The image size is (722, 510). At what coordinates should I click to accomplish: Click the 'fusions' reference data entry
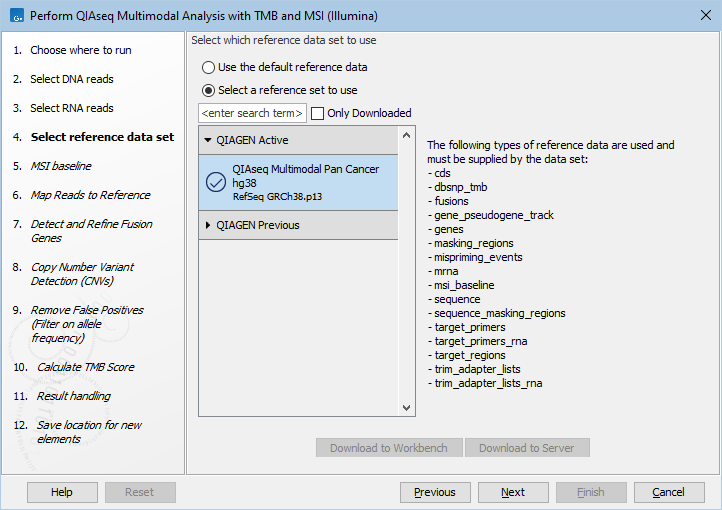[451, 201]
